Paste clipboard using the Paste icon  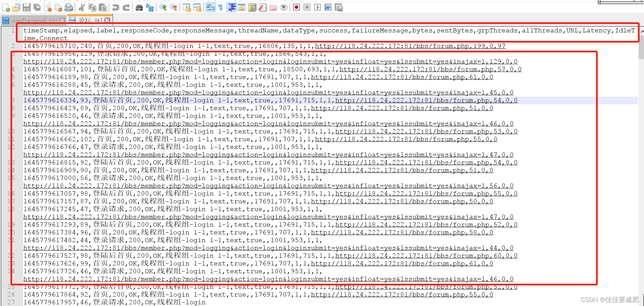[103, 7]
